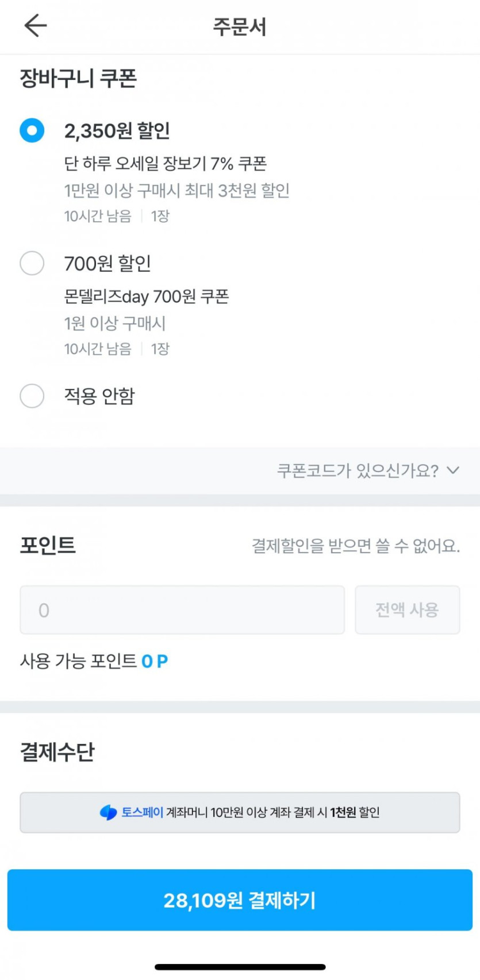
Task: Click the 결제수단 section heading
Action: (x=57, y=751)
